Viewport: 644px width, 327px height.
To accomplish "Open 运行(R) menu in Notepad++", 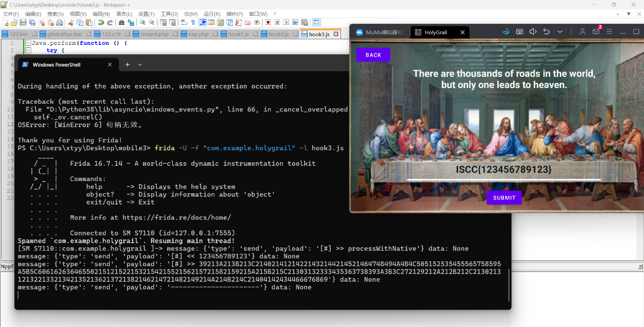I will [x=212, y=14].
